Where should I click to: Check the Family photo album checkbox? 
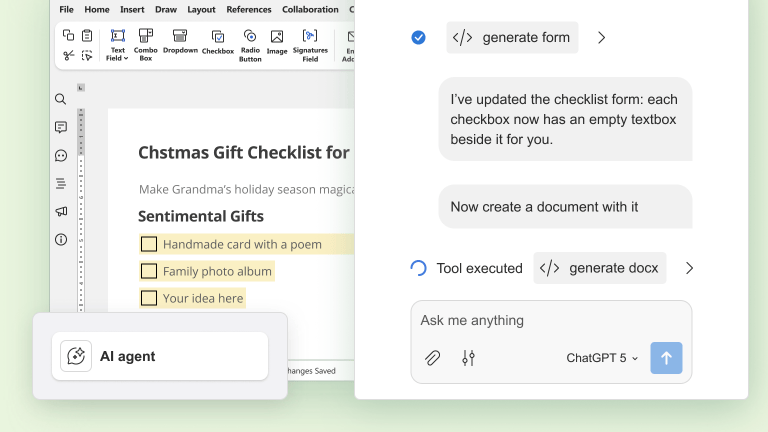pyautogui.click(x=149, y=271)
